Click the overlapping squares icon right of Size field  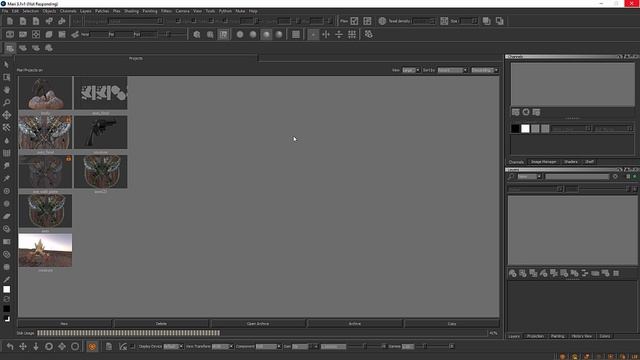click(x=487, y=21)
